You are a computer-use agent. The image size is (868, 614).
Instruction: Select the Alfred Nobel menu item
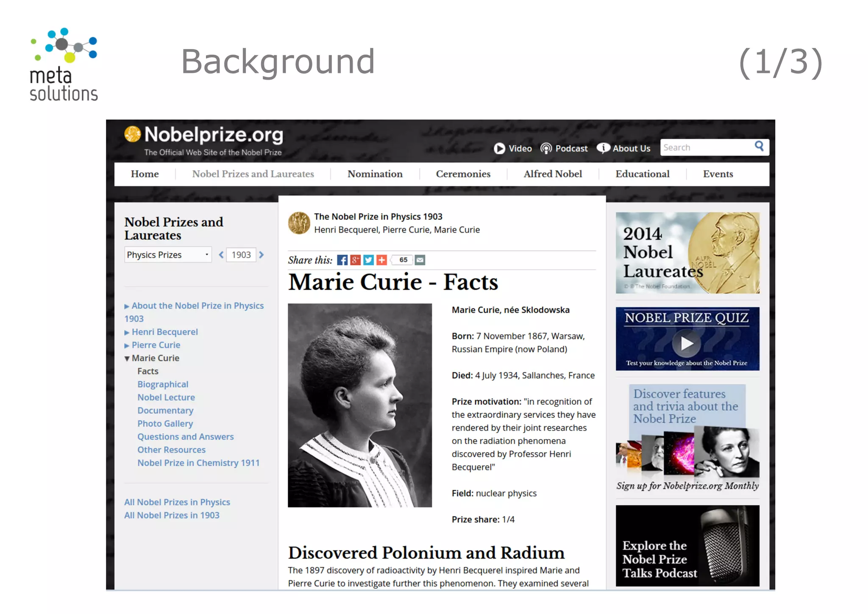tap(552, 174)
